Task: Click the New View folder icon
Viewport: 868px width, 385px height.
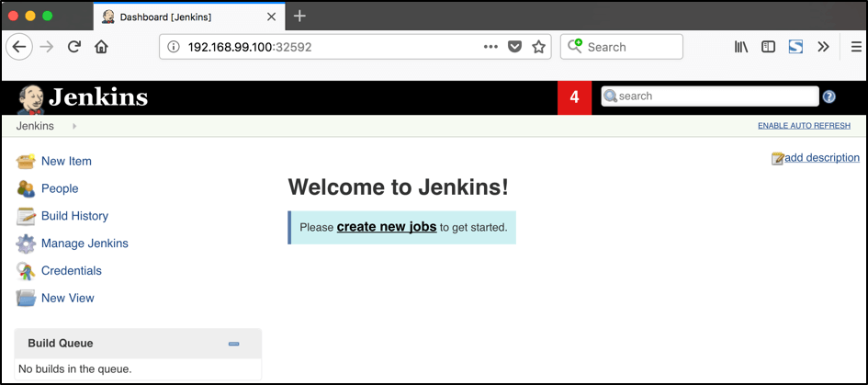Action: coord(26,298)
